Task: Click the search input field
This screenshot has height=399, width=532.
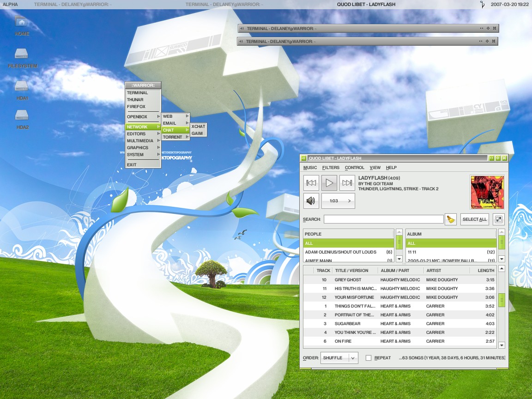Action: [383, 219]
